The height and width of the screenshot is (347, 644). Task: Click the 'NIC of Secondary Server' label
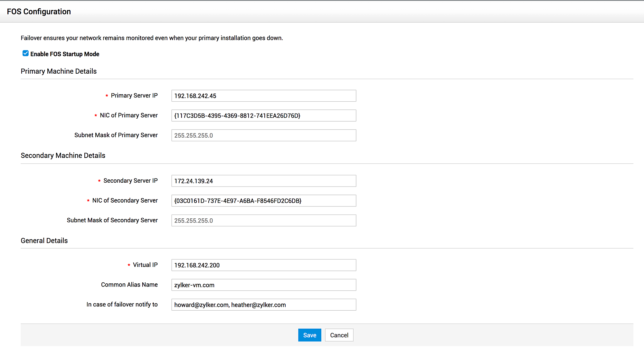pyautogui.click(x=125, y=200)
